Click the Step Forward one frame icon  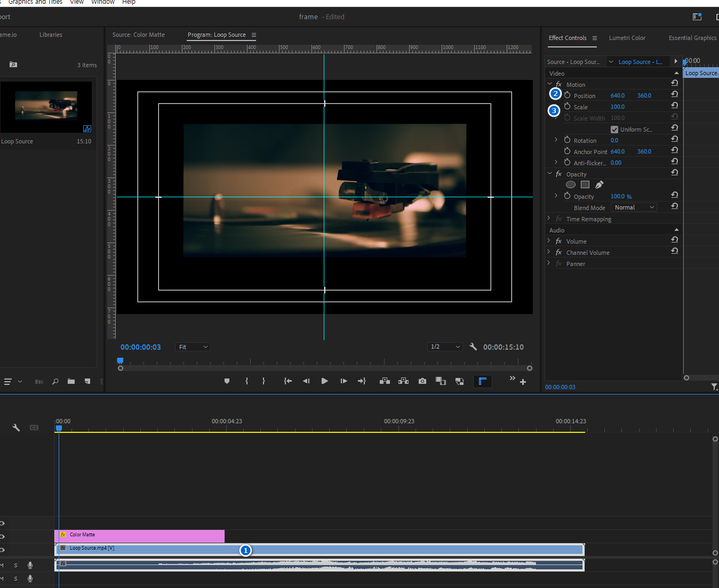click(x=343, y=381)
